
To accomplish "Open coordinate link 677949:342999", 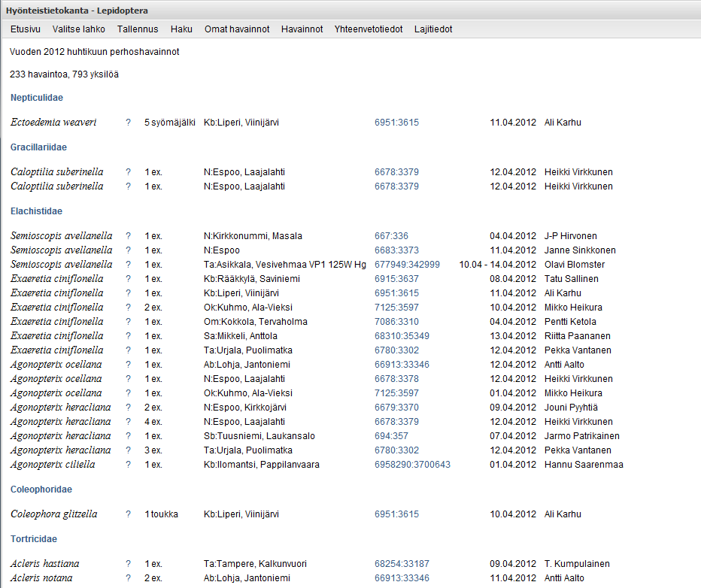I will 407,265.
